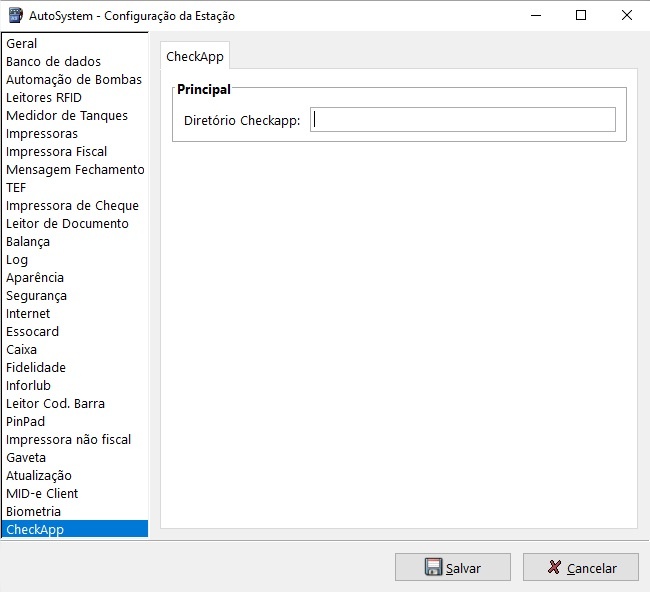
Task: Maximize the Configuração da Estação window
Action: click(581, 15)
